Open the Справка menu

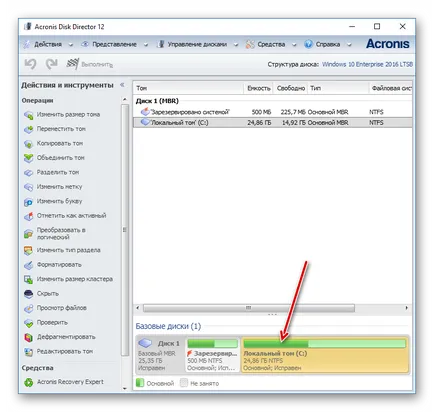[328, 44]
